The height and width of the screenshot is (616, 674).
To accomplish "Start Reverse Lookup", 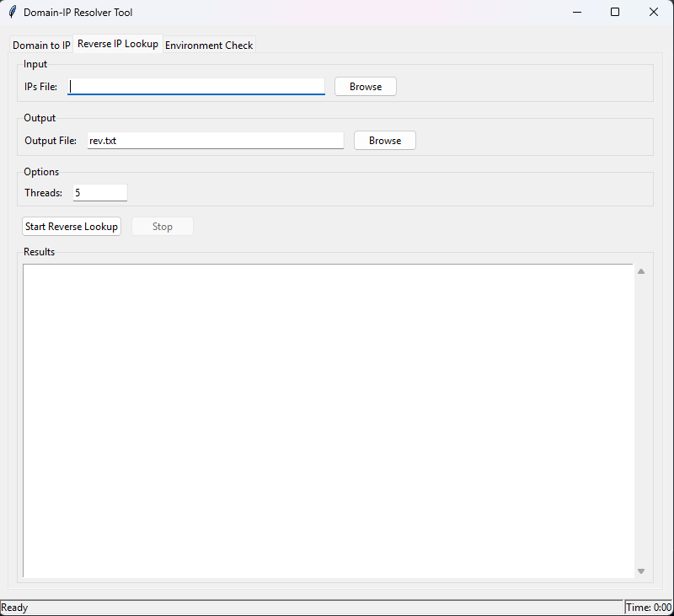I will click(x=72, y=227).
